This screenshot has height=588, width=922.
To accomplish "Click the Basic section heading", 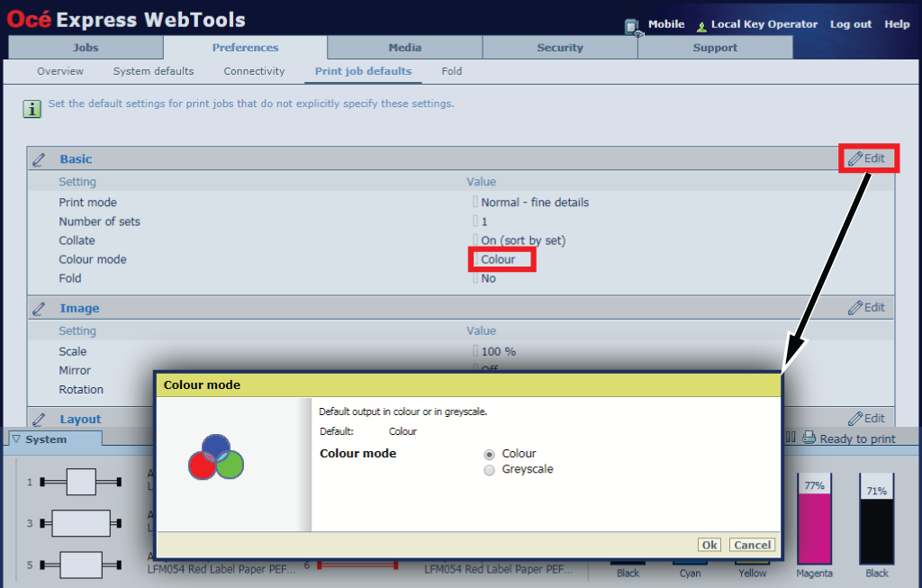I will [76, 159].
